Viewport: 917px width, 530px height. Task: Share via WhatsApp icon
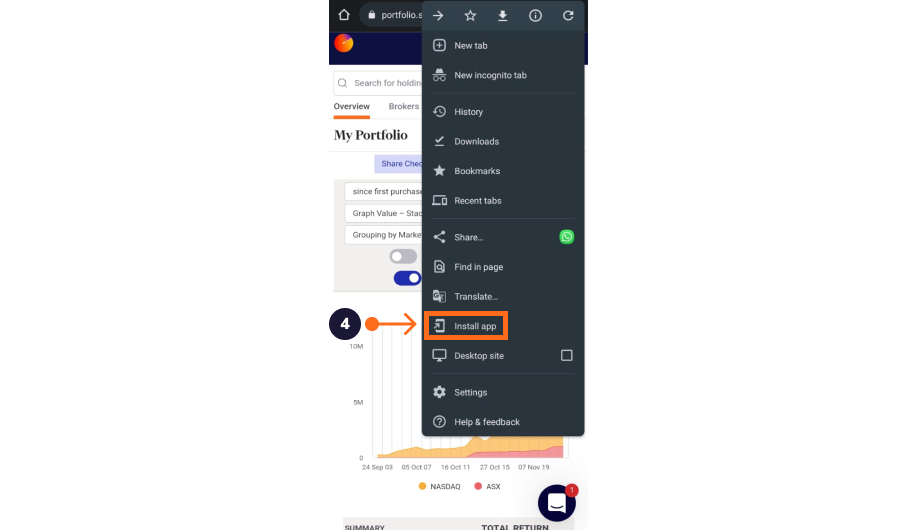[567, 237]
